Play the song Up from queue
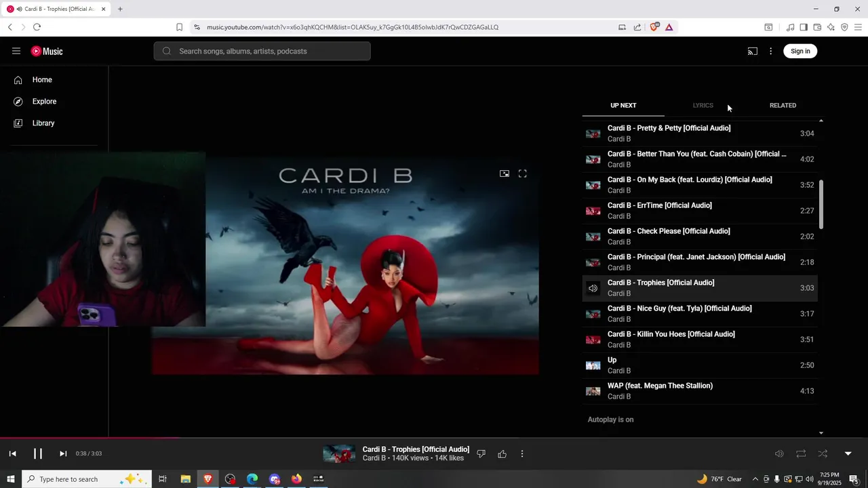This screenshot has height=488, width=868. [700, 365]
